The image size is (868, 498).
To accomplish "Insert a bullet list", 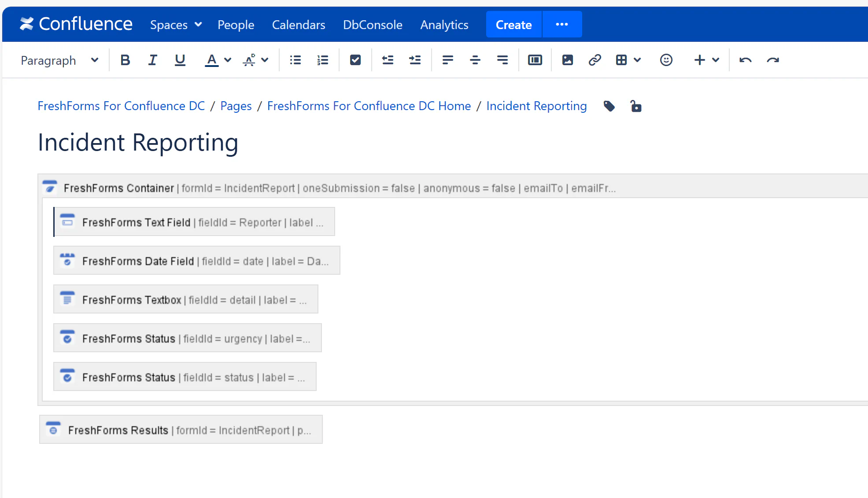I will point(295,60).
